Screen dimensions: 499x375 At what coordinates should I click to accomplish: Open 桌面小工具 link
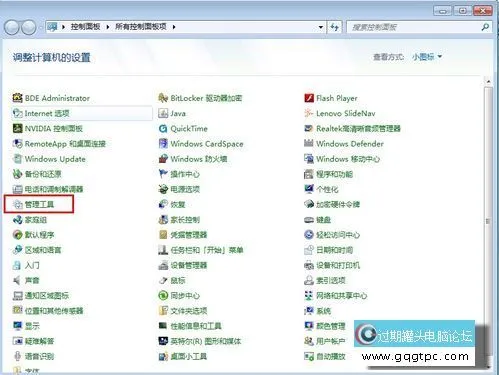[x=188, y=356]
